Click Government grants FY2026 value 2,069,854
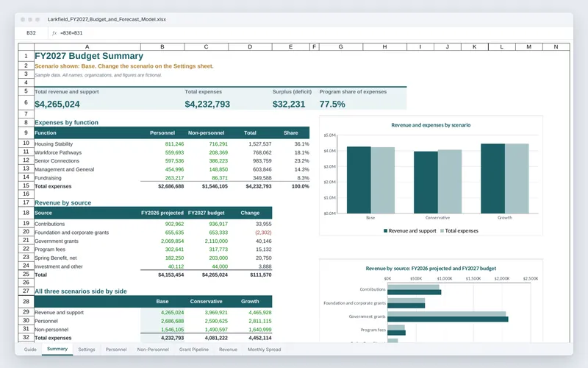Screen dimensions: 588x368 (x=173, y=241)
